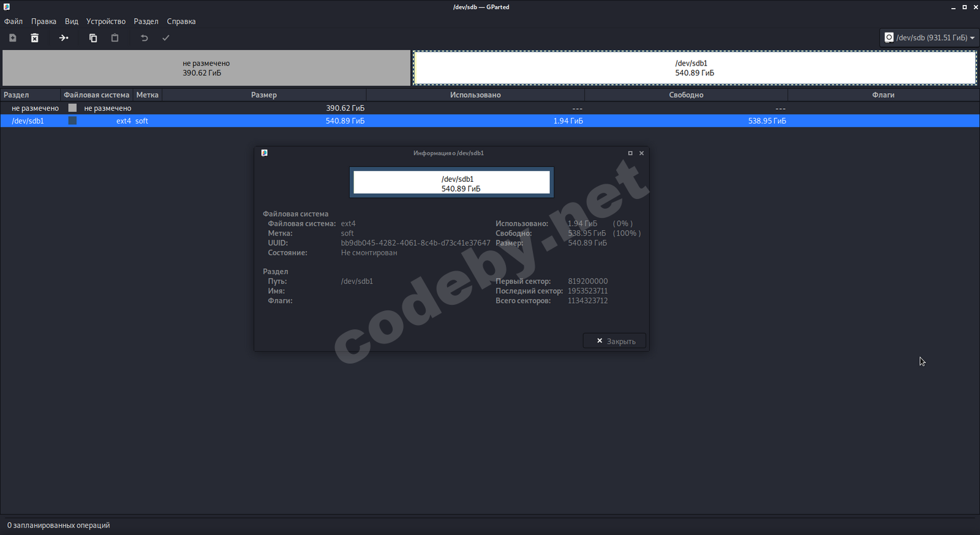Select the 'не размечено' row in partition table
This screenshot has width=980, height=535.
[x=490, y=108]
